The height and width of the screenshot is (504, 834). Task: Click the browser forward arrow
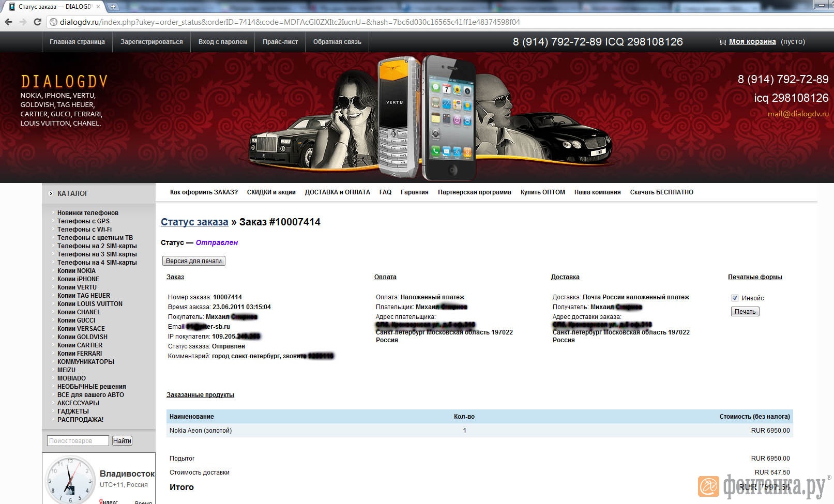[23, 22]
